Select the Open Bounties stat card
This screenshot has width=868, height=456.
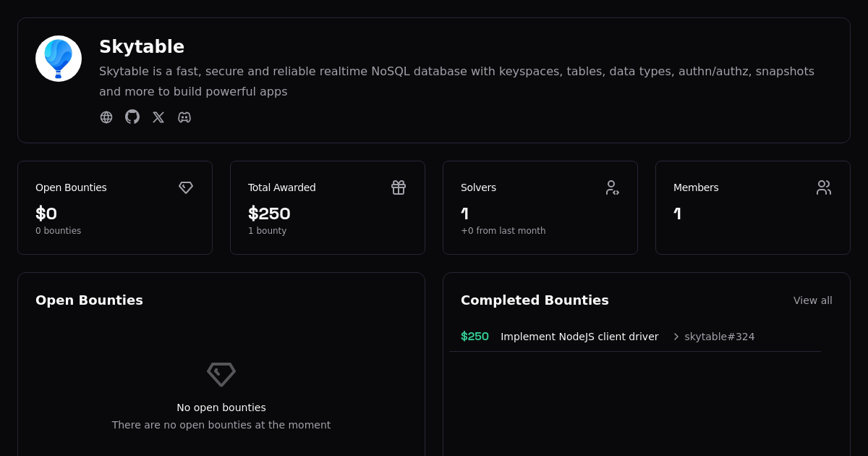pyautogui.click(x=115, y=208)
